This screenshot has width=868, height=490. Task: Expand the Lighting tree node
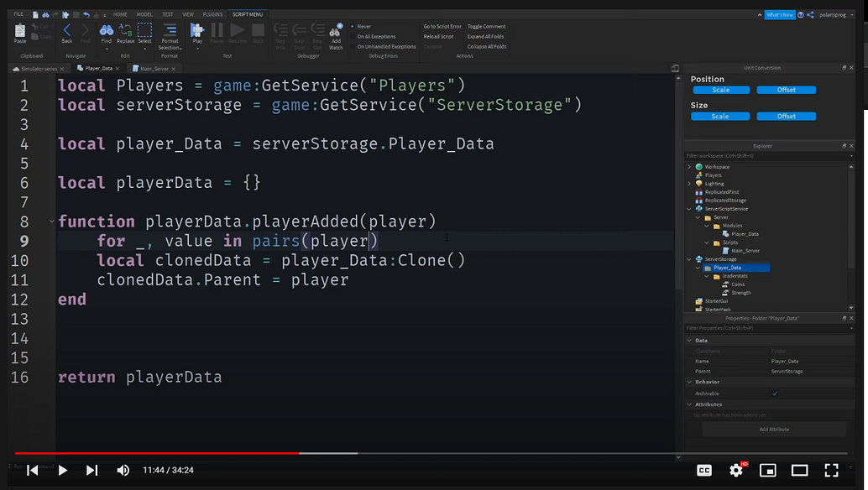[x=689, y=183]
